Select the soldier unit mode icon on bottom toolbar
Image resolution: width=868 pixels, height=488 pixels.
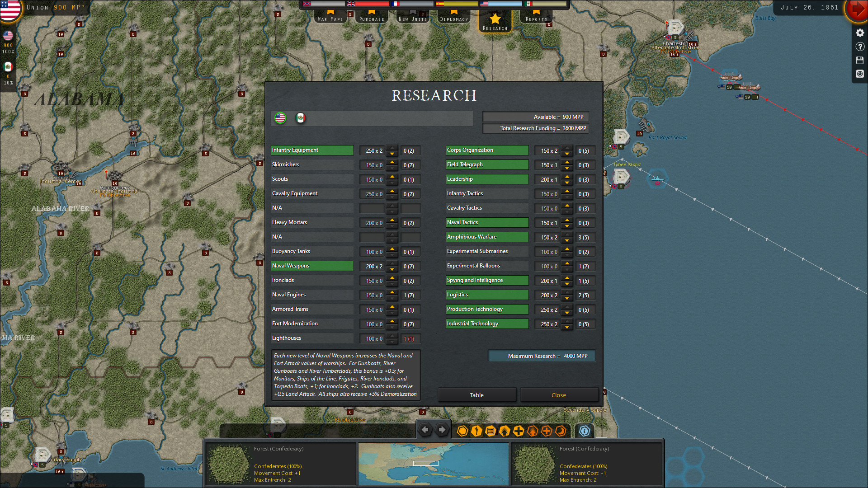pyautogui.click(x=476, y=431)
